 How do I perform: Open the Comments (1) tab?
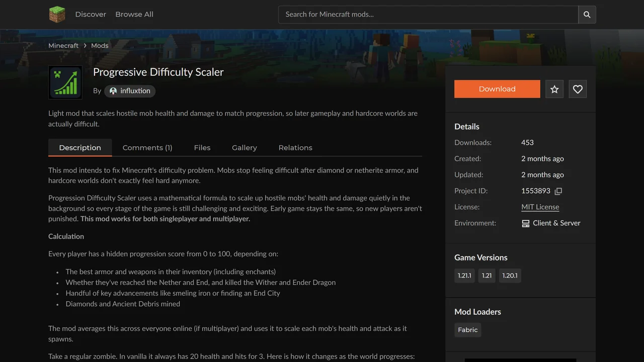[x=147, y=148]
